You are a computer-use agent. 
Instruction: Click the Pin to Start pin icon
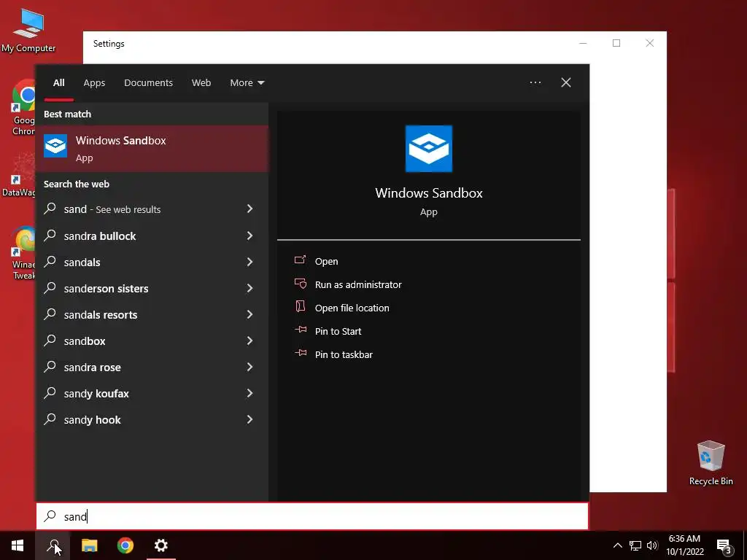pos(300,330)
